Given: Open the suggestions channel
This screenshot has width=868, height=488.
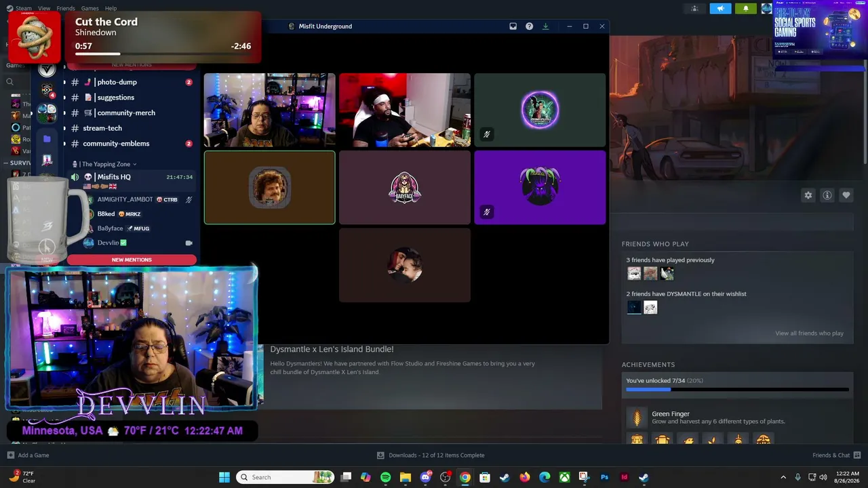Looking at the screenshot, I should click(132, 98).
